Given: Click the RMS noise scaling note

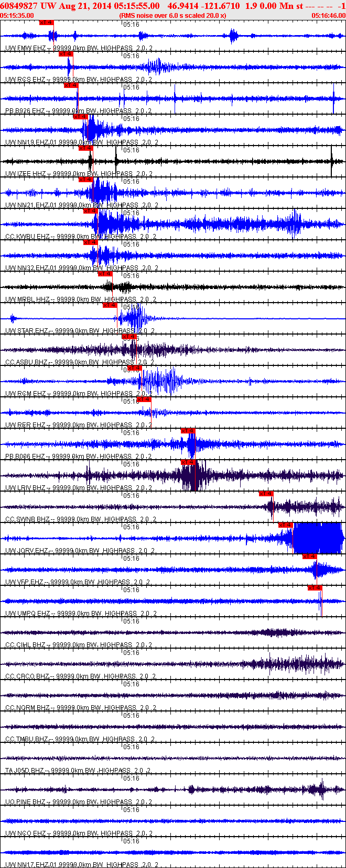Looking at the screenshot, I should click(x=173, y=16).
